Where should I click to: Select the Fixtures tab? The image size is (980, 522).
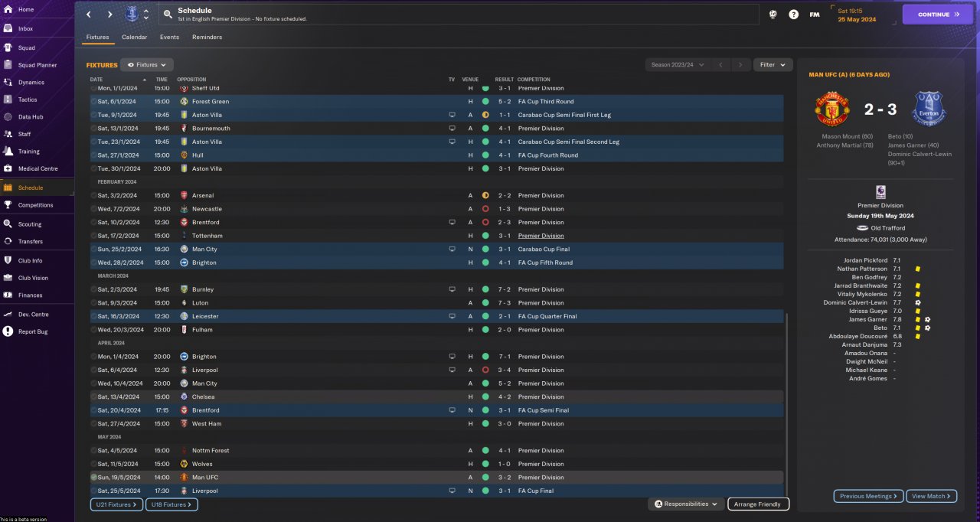(97, 37)
